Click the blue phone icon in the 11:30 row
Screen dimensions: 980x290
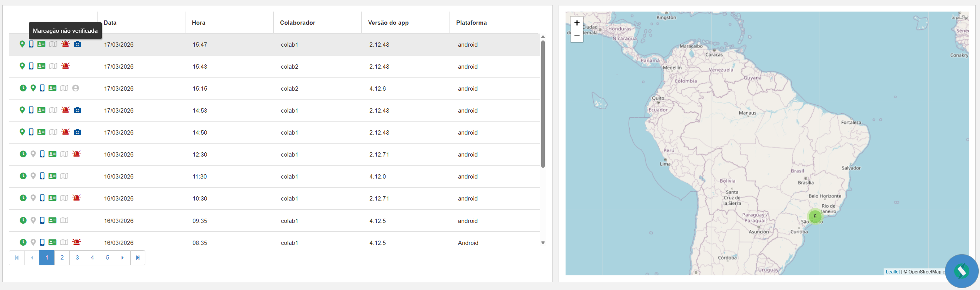coord(42,176)
